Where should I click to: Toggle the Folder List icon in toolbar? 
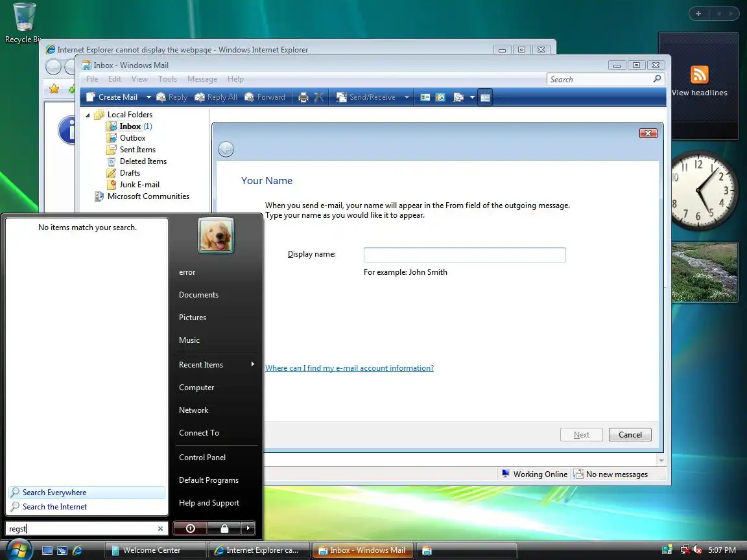click(485, 98)
